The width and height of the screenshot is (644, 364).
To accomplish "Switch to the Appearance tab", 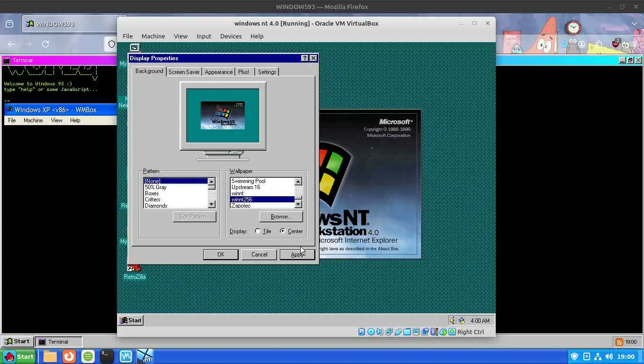I will 219,72.
